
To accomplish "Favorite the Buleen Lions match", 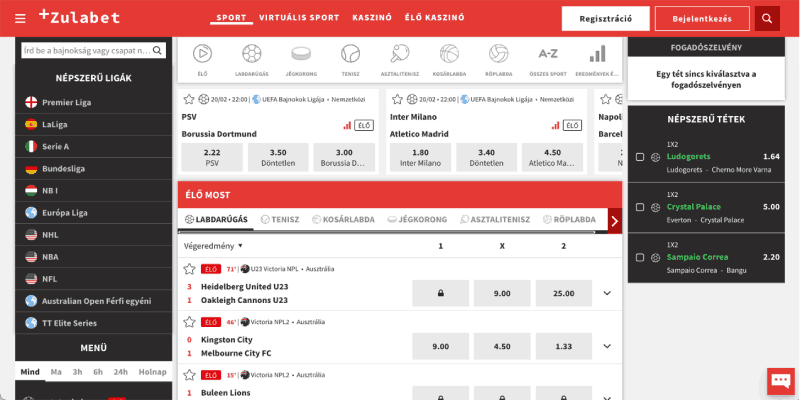I will click(x=189, y=375).
